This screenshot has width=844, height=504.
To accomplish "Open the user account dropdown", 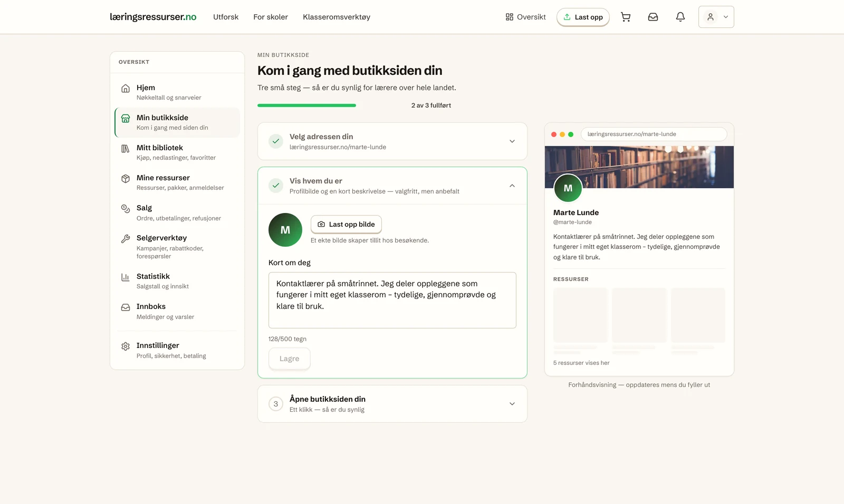I will pos(716,17).
